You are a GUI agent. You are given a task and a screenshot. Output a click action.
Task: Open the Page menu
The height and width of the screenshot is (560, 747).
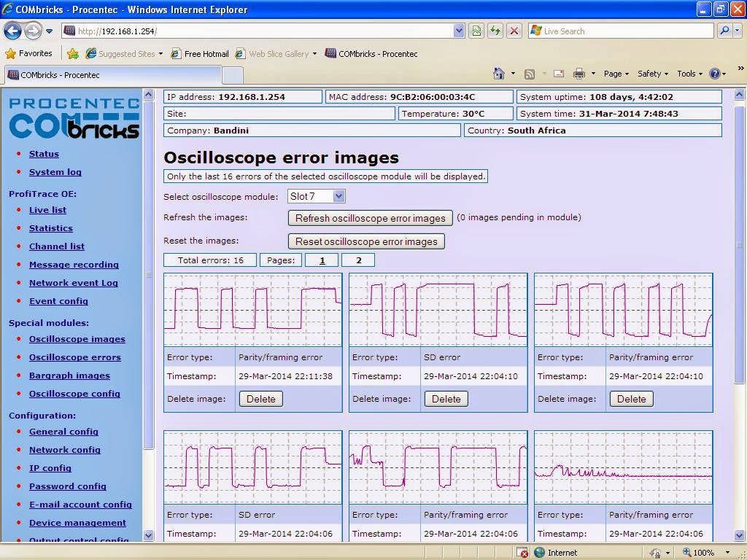pyautogui.click(x=616, y=74)
